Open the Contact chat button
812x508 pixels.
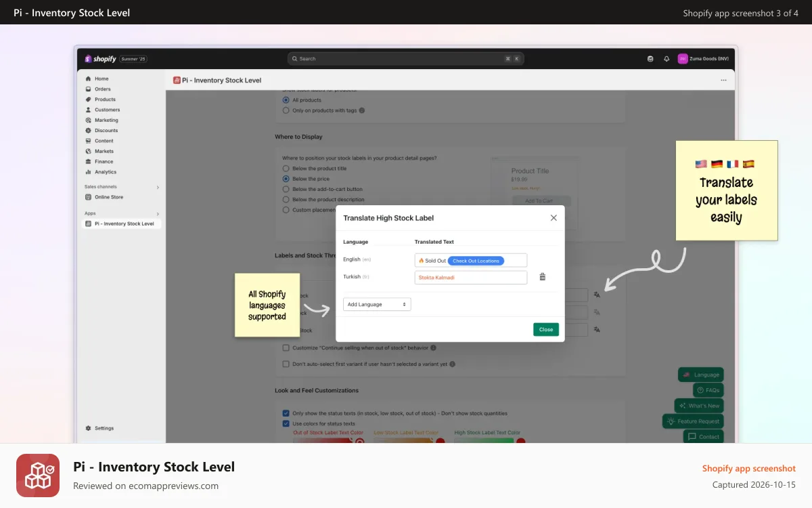click(704, 437)
